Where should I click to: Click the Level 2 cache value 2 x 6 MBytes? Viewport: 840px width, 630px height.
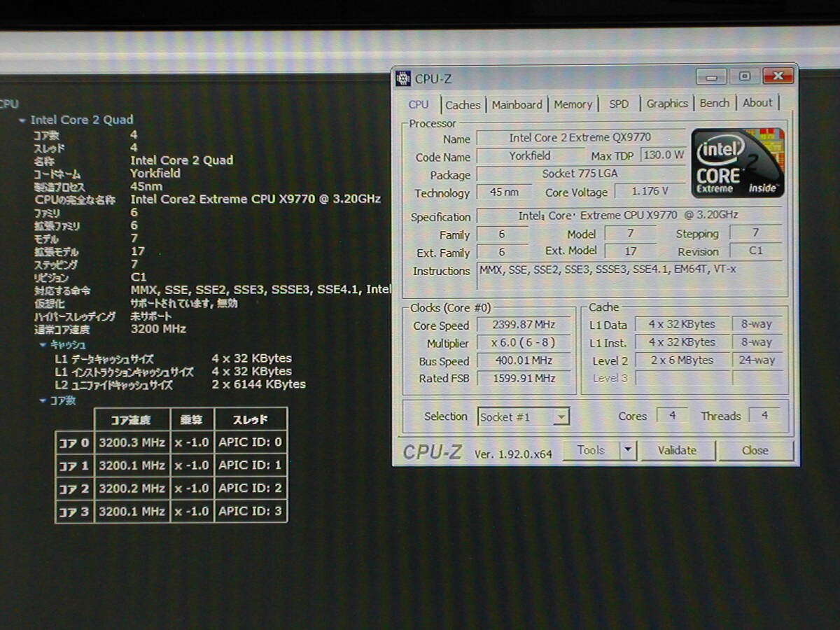pyautogui.click(x=682, y=360)
